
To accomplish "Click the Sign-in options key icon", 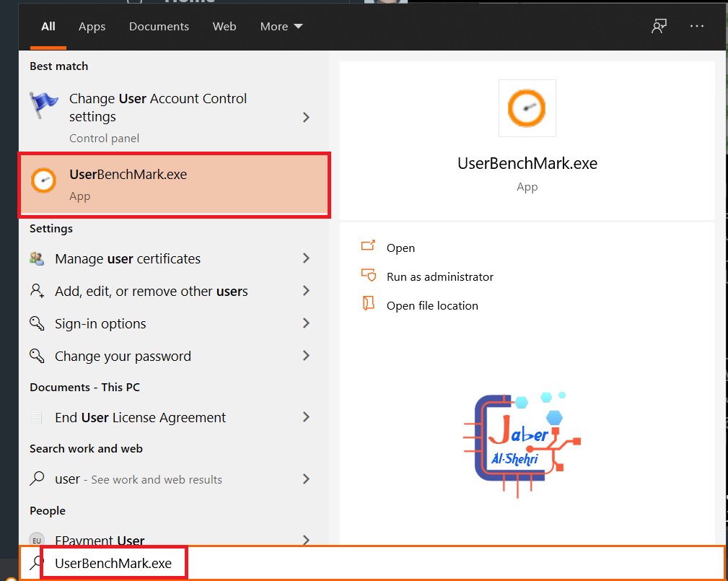I will click(x=37, y=323).
